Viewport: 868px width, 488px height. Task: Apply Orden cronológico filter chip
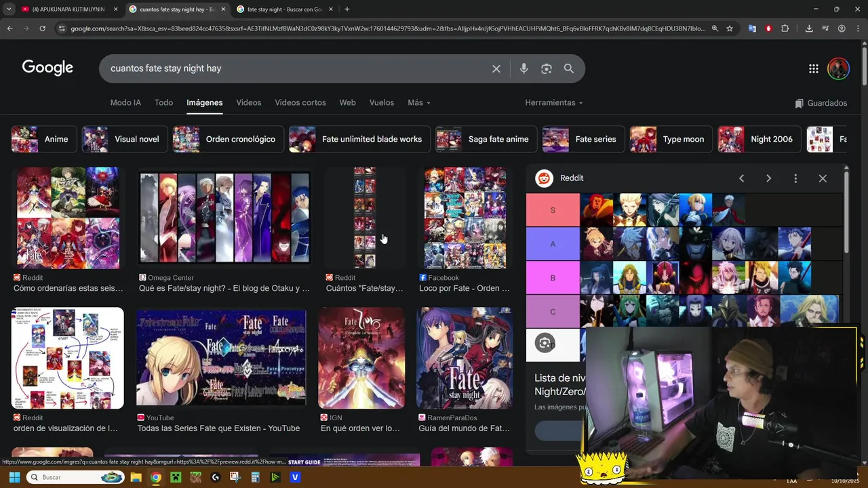(x=228, y=139)
